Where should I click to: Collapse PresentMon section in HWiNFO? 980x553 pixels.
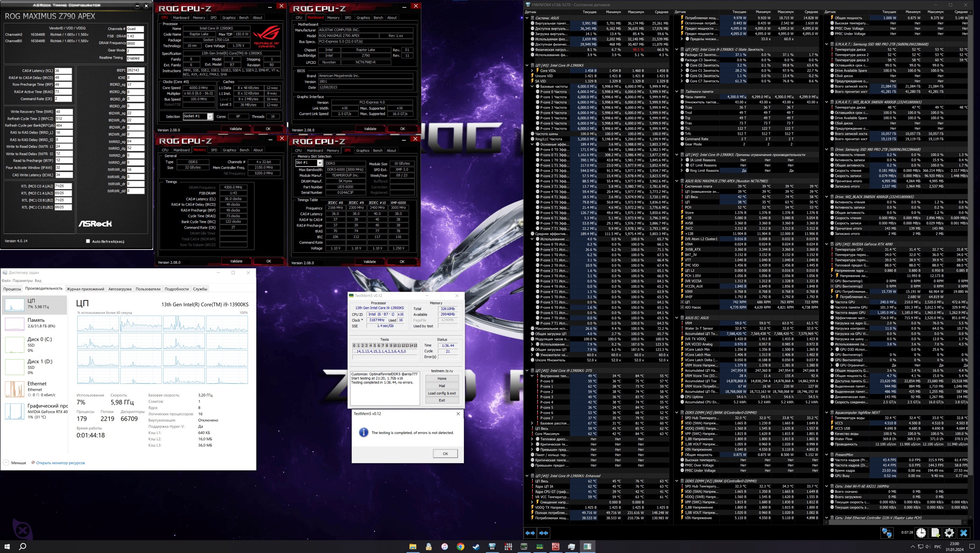coord(826,455)
